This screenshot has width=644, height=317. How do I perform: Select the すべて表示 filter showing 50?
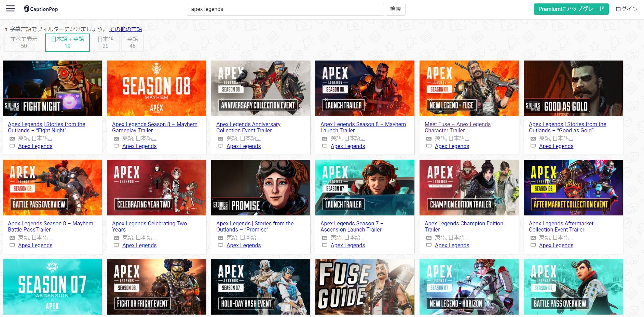pos(24,42)
